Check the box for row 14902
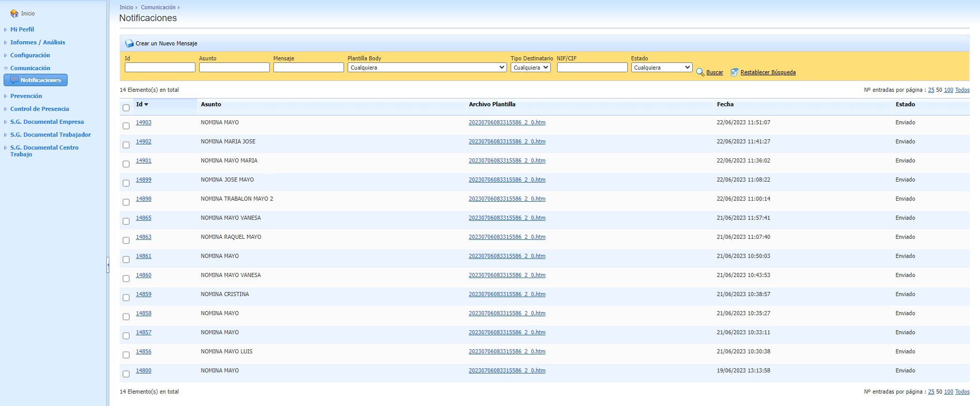 [x=126, y=145]
